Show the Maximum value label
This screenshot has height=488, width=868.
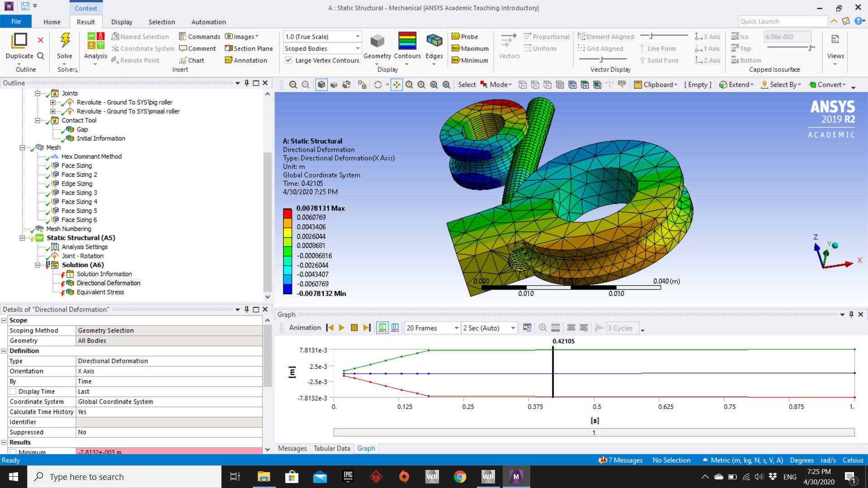470,48
